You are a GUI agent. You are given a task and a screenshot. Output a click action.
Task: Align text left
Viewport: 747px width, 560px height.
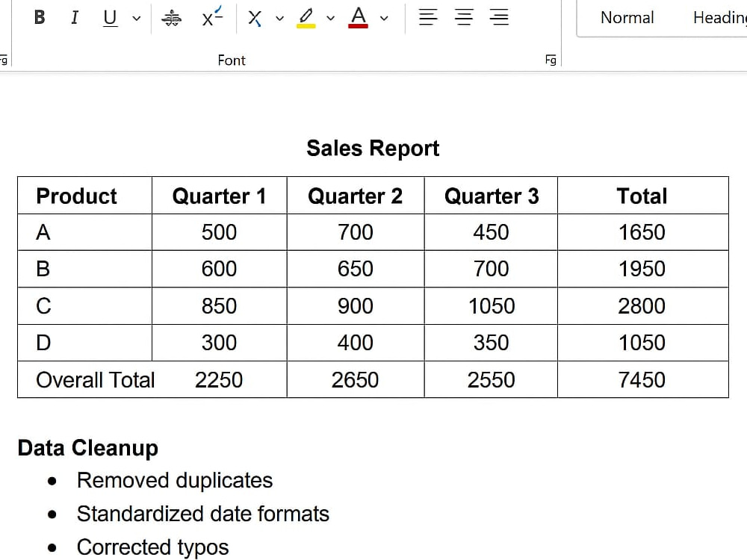428,17
